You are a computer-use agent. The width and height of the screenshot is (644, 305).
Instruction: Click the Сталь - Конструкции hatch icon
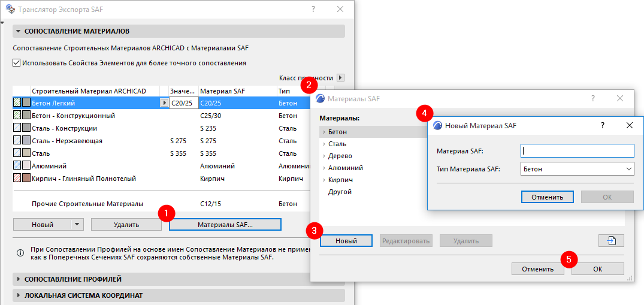[17, 128]
